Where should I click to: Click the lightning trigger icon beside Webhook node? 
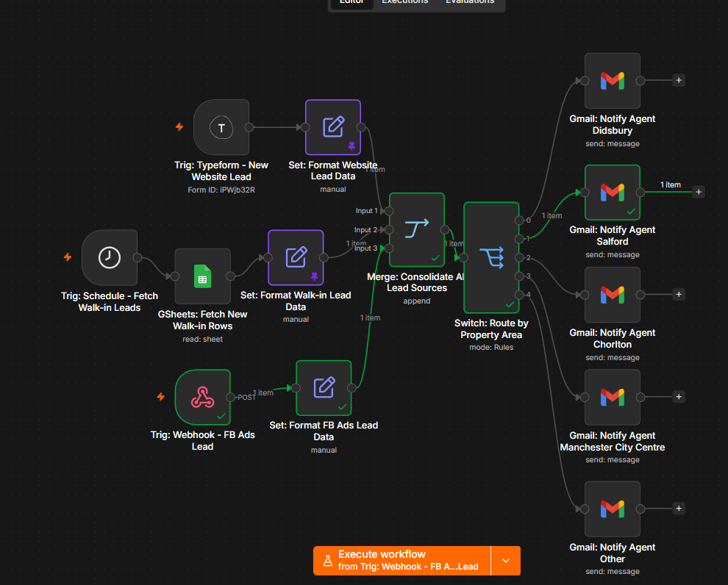(x=160, y=396)
